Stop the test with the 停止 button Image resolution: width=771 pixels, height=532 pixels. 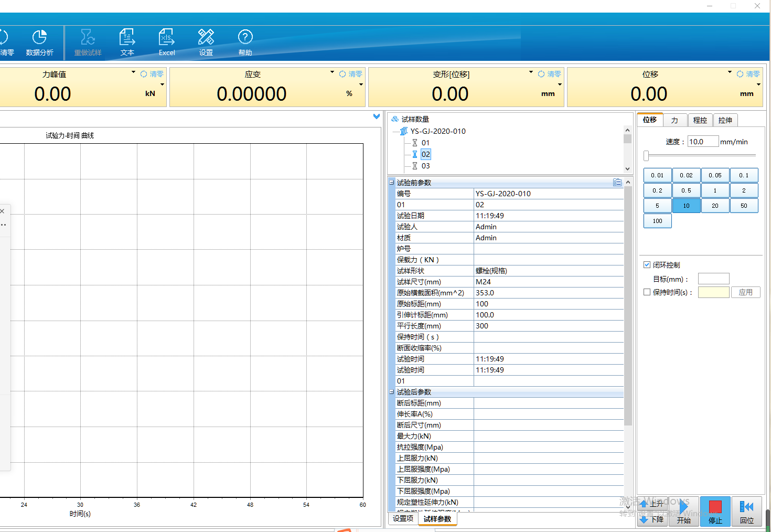(715, 512)
